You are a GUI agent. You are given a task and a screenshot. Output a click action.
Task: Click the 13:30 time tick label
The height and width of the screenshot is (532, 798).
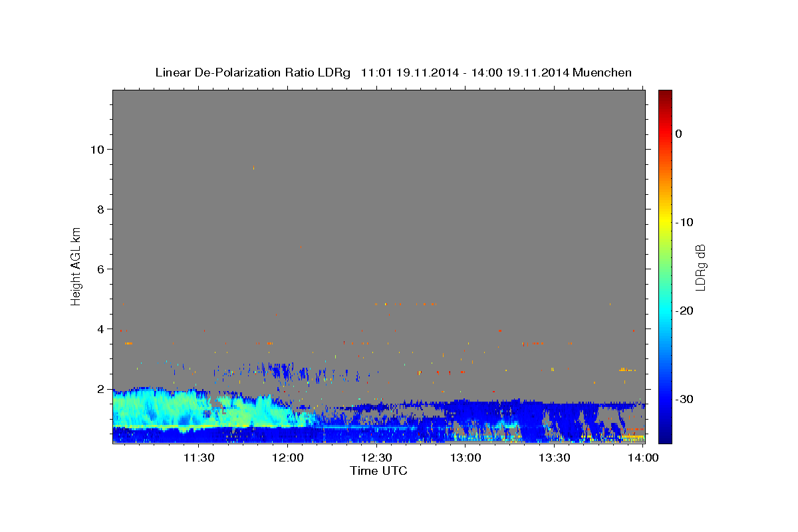[x=554, y=458]
